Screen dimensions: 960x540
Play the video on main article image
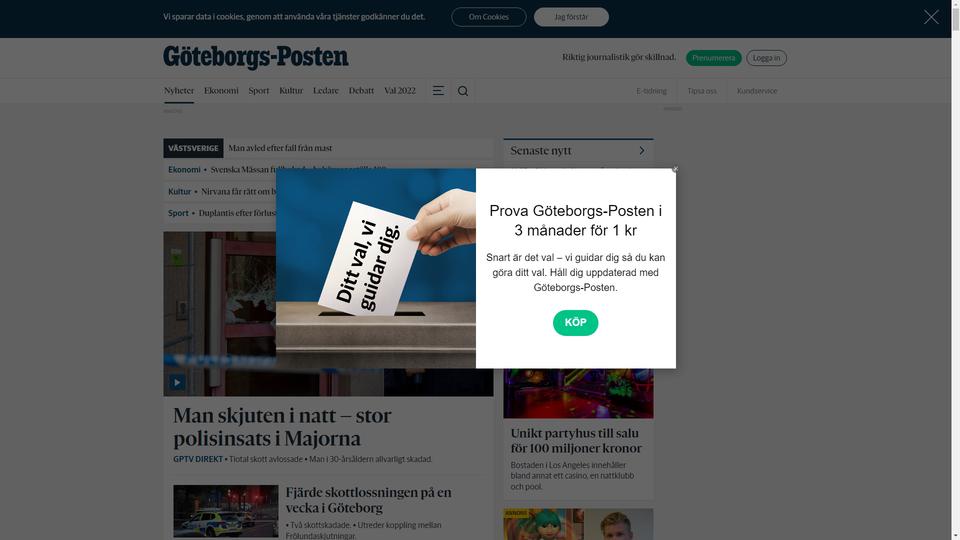click(x=177, y=383)
